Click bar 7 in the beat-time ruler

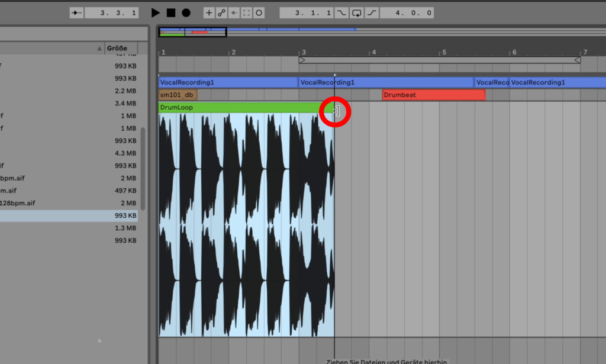(585, 52)
